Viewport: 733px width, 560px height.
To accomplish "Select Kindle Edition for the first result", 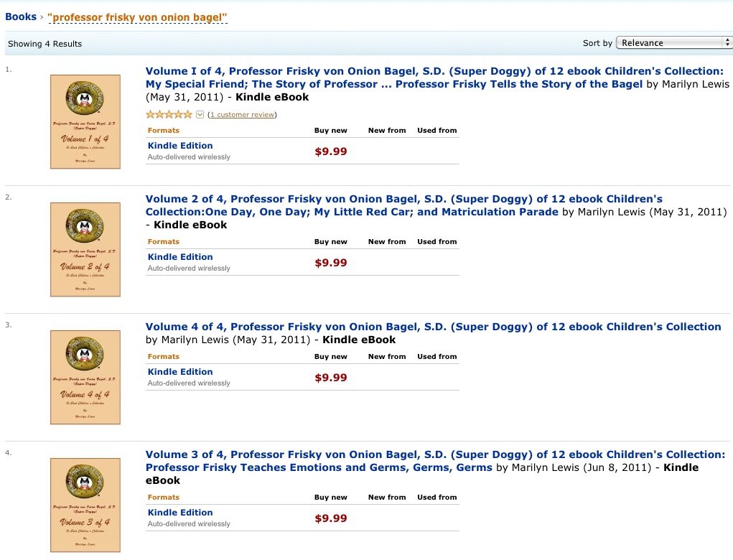I will (180, 145).
